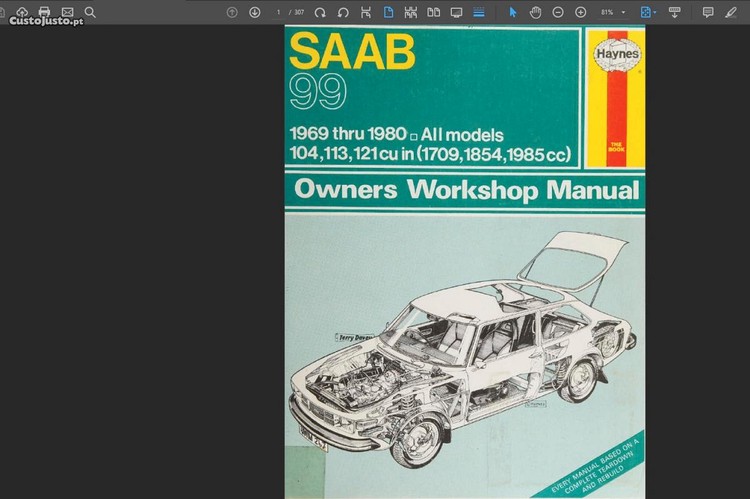This screenshot has height=499, width=750.
Task: Select the hand pan tool
Action: (x=535, y=12)
